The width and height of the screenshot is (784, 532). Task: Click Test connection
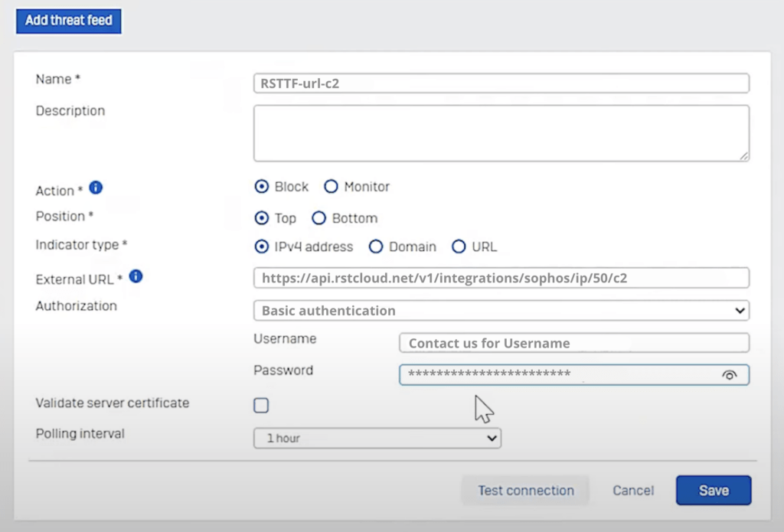click(x=526, y=490)
